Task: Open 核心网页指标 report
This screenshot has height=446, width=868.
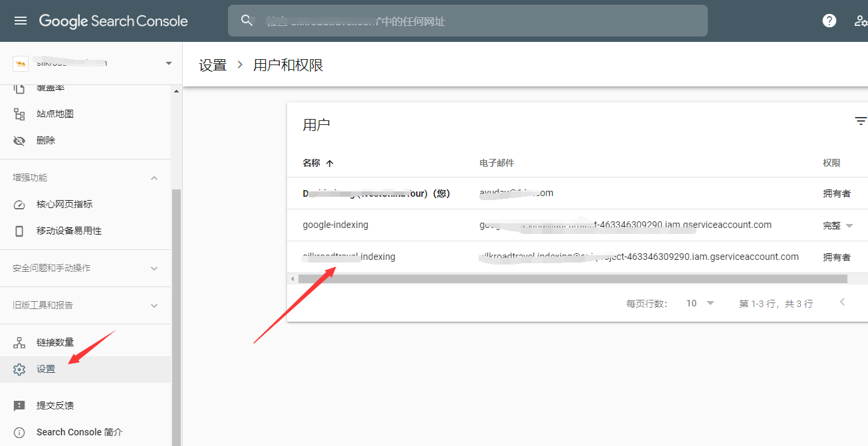Action: (64, 204)
